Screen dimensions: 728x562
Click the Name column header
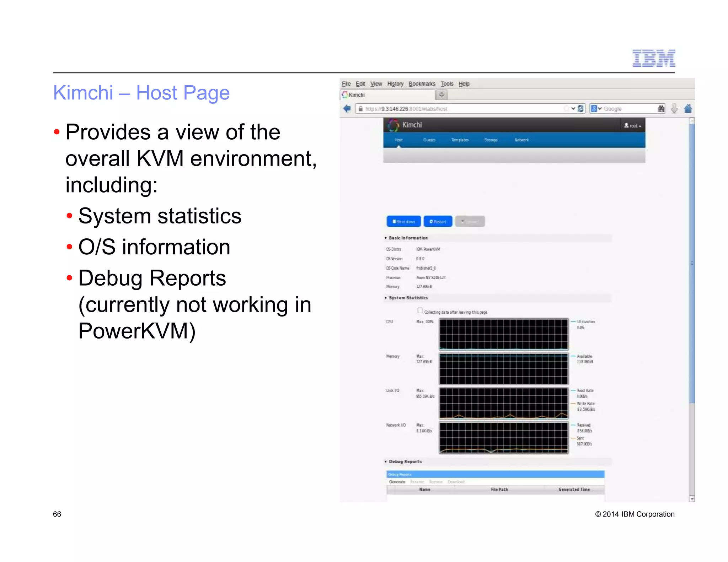click(x=424, y=490)
